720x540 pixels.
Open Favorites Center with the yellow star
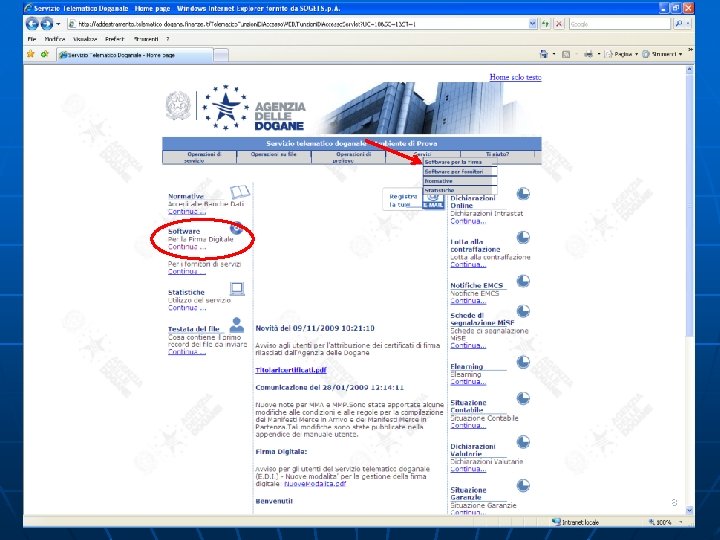(x=31, y=54)
